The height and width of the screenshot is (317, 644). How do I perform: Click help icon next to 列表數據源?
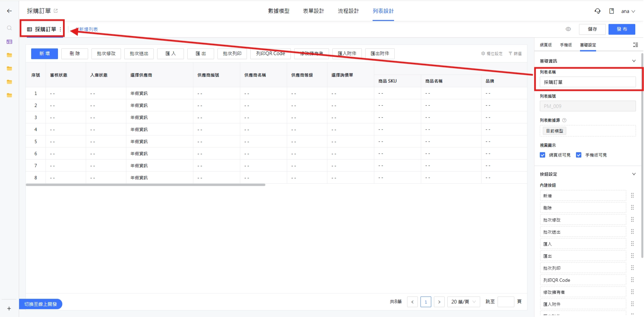(564, 120)
